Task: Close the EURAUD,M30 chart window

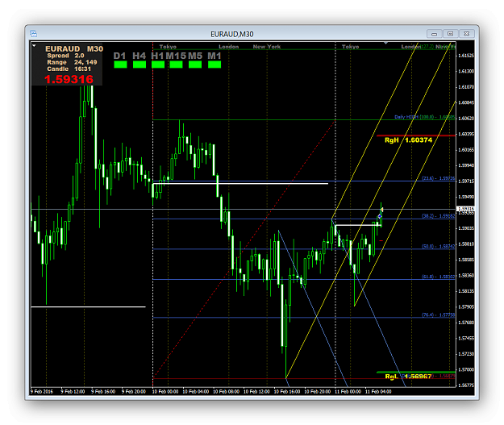Action: pos(466,34)
